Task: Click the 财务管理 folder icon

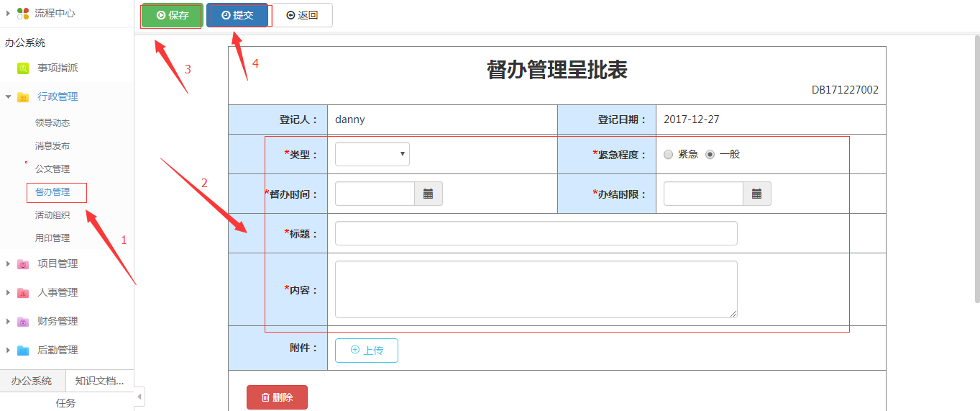Action: (x=23, y=322)
